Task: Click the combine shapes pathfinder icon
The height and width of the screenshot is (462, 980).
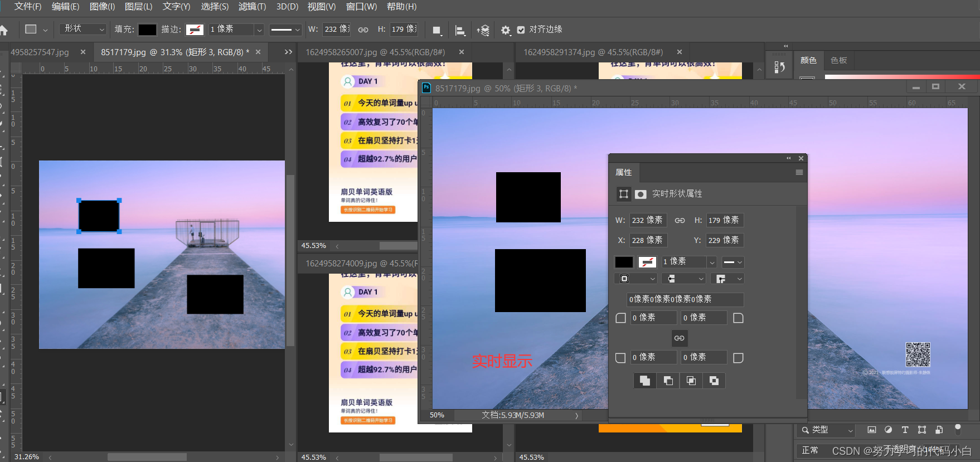Action: [645, 381]
